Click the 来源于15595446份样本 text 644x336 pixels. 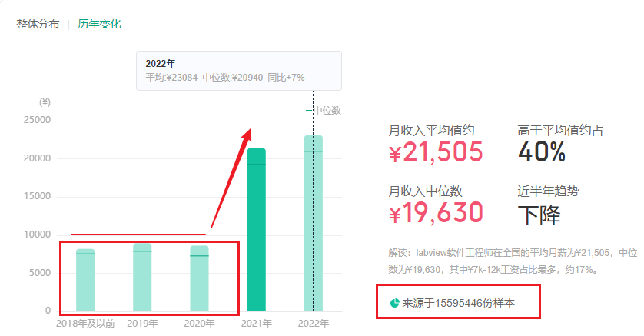(x=458, y=303)
